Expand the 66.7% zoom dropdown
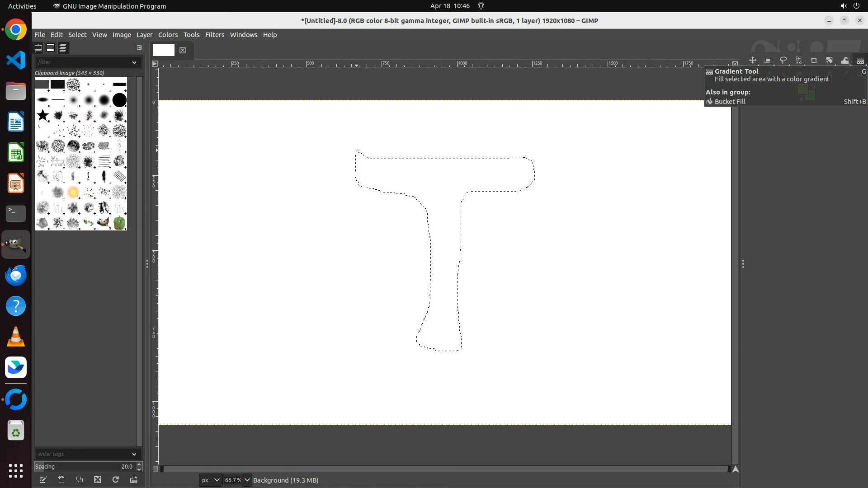 [247, 480]
